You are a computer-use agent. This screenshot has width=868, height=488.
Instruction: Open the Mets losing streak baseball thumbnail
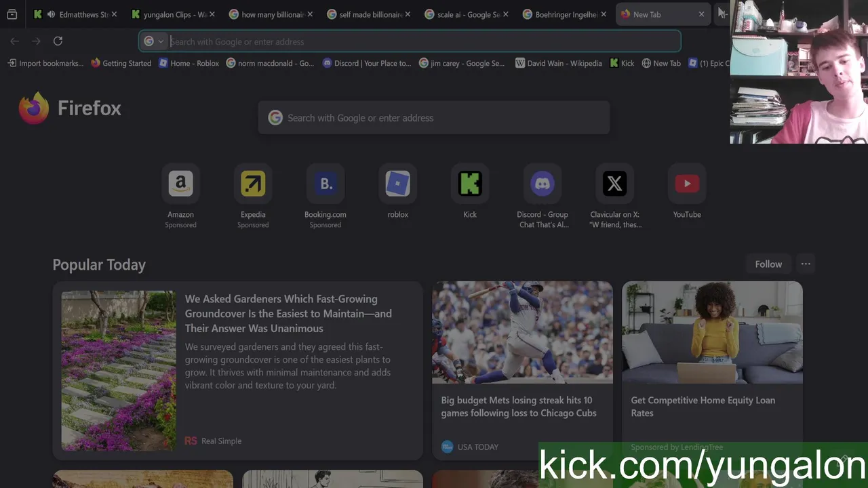522,333
